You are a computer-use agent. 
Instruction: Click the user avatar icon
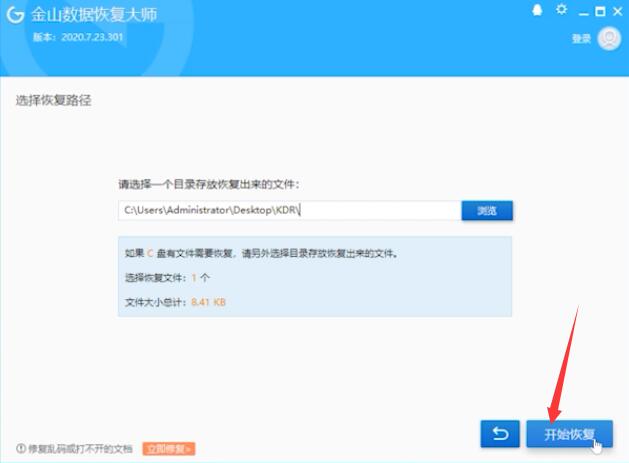tap(609, 39)
